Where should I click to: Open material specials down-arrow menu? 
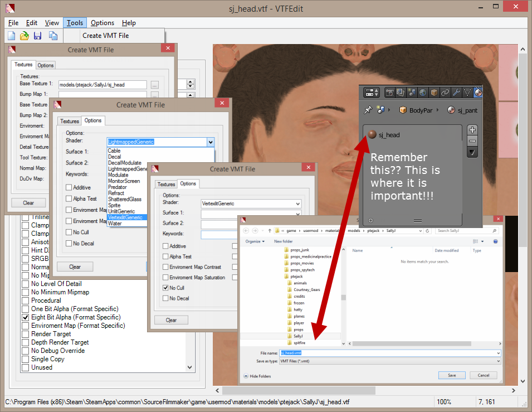pyautogui.click(x=472, y=153)
